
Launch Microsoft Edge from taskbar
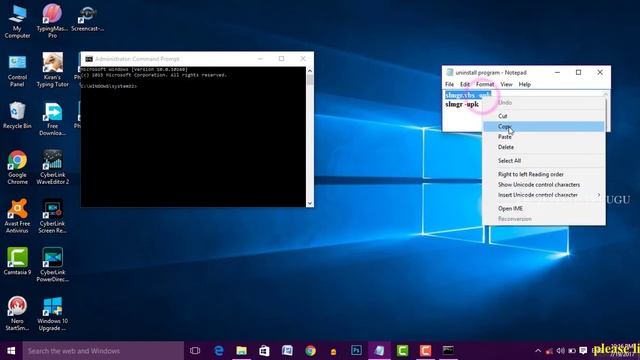(219, 351)
